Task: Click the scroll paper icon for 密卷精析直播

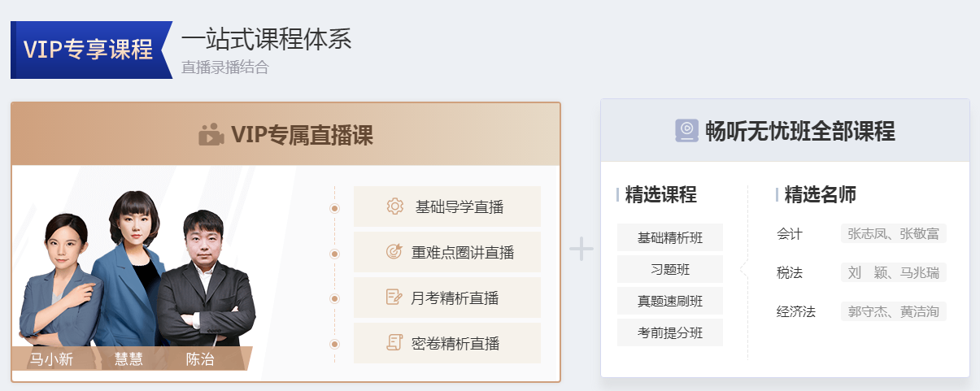Action: 394,343
